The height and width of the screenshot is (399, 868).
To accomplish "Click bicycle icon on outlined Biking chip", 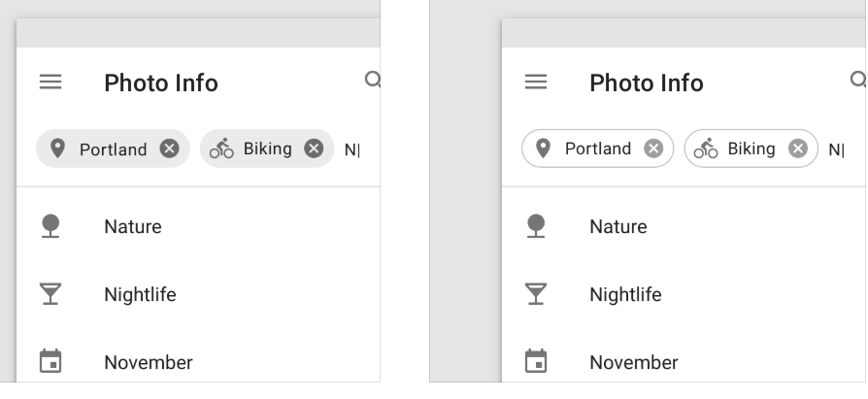I will click(706, 149).
